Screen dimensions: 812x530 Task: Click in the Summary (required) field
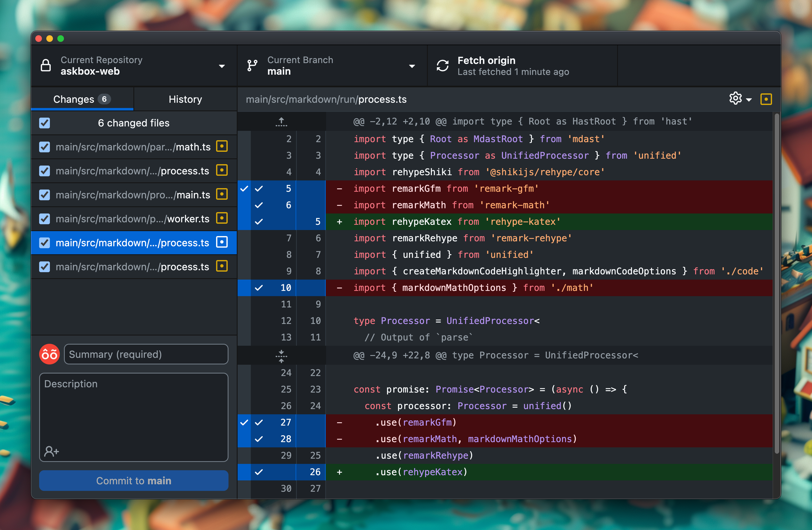tap(146, 354)
